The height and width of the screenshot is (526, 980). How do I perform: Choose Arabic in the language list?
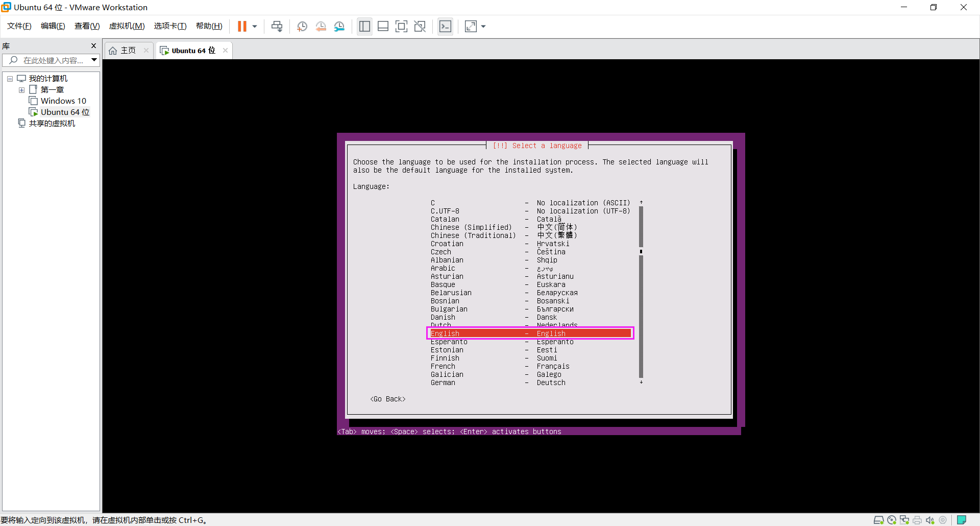tap(530, 268)
